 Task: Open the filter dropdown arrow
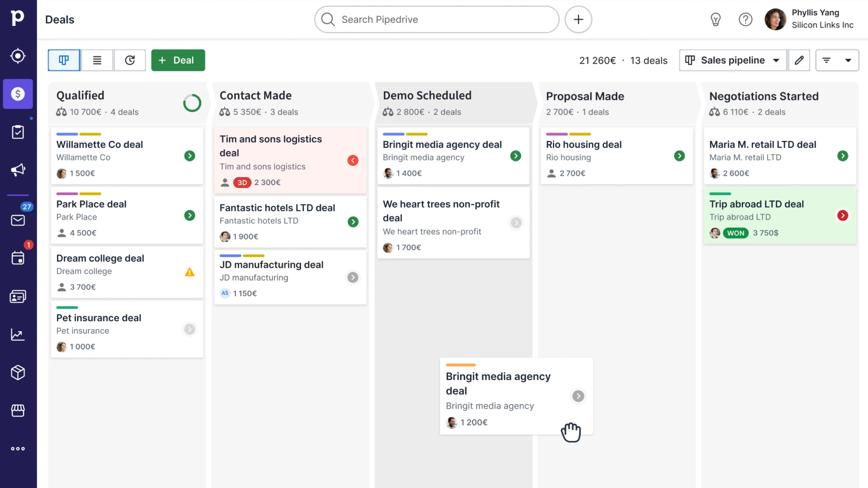[x=848, y=60]
